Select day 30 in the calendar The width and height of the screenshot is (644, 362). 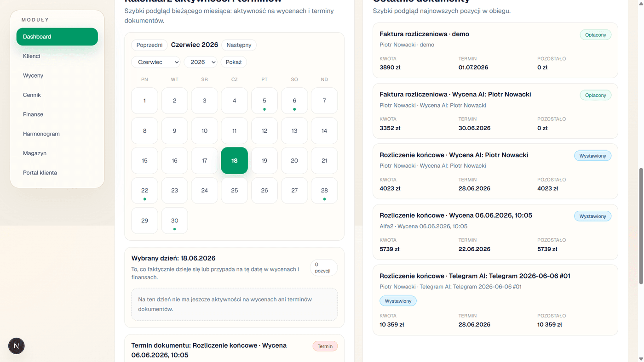(174, 221)
